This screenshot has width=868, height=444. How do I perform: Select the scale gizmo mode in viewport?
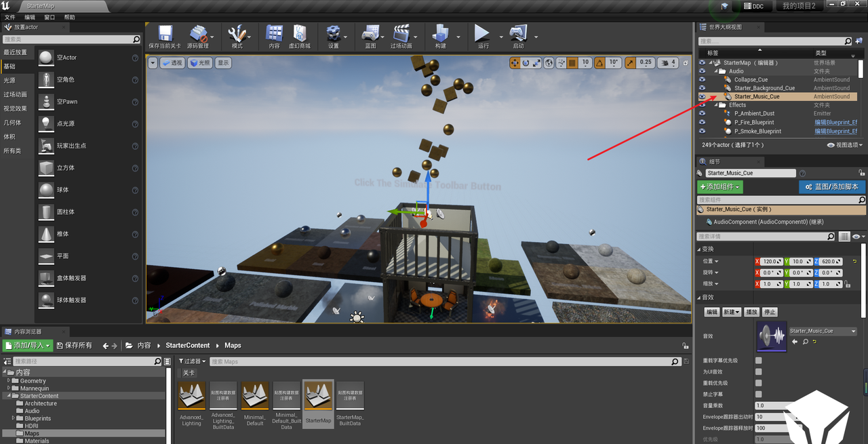coord(536,62)
